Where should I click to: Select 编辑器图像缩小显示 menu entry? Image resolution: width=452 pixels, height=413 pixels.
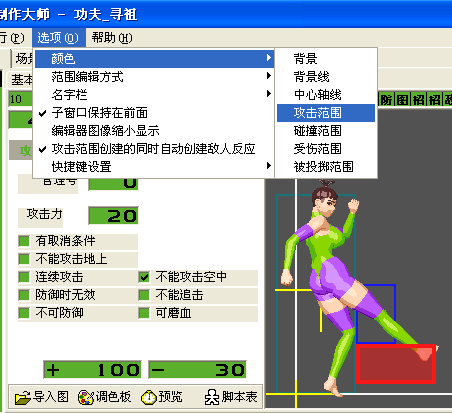click(154, 131)
